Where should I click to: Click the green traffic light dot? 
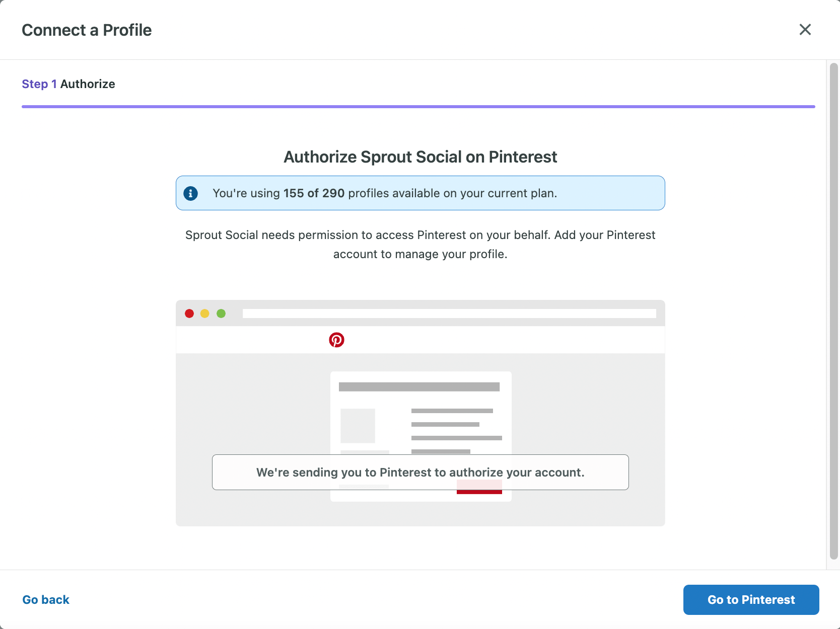click(221, 313)
